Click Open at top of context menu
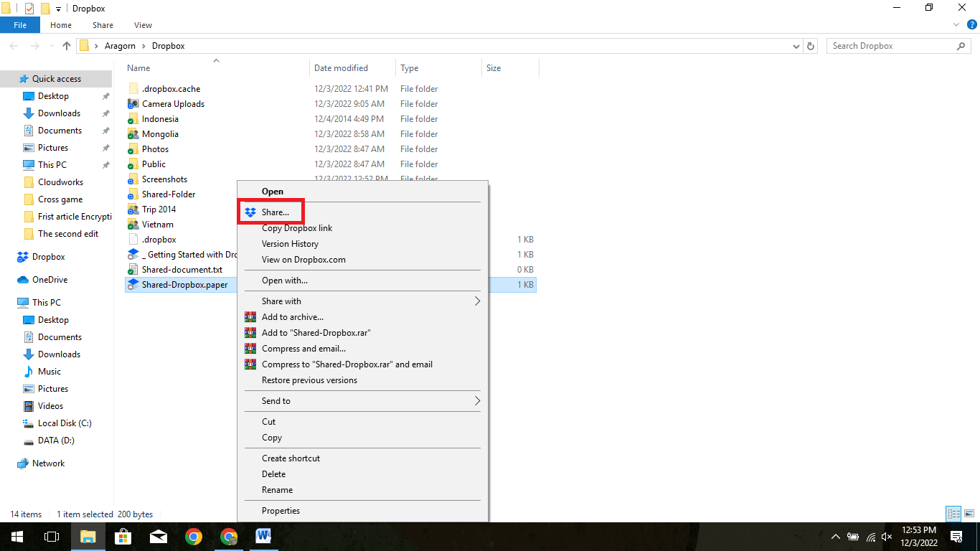 [273, 192]
